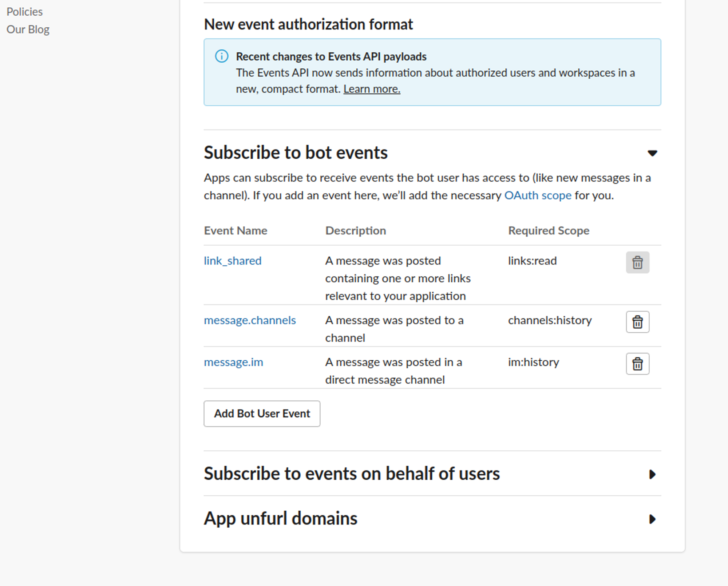This screenshot has height=586, width=728.
Task: Open the OAuth scope link
Action: 538,195
